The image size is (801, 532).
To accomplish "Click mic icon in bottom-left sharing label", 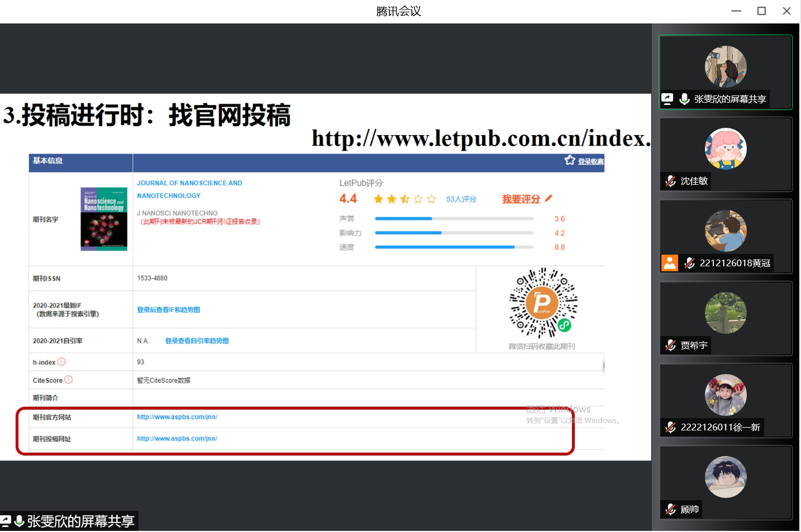I will (x=20, y=521).
